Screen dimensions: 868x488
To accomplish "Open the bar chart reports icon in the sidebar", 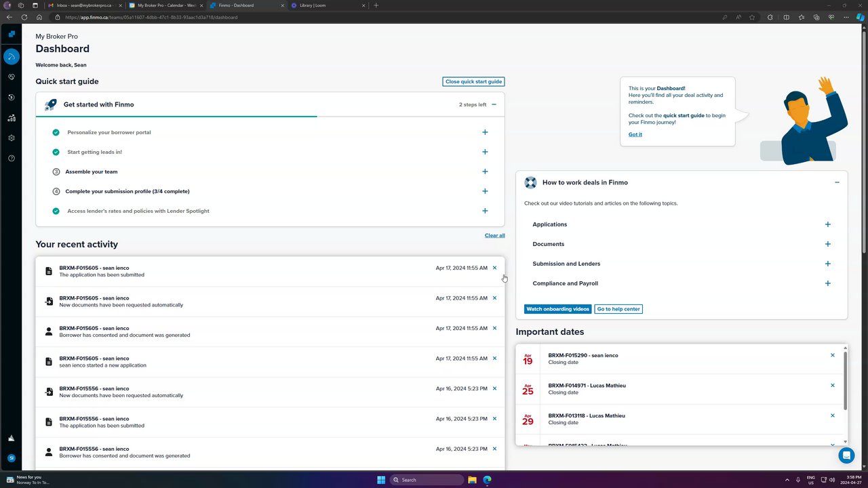I will click(x=11, y=118).
